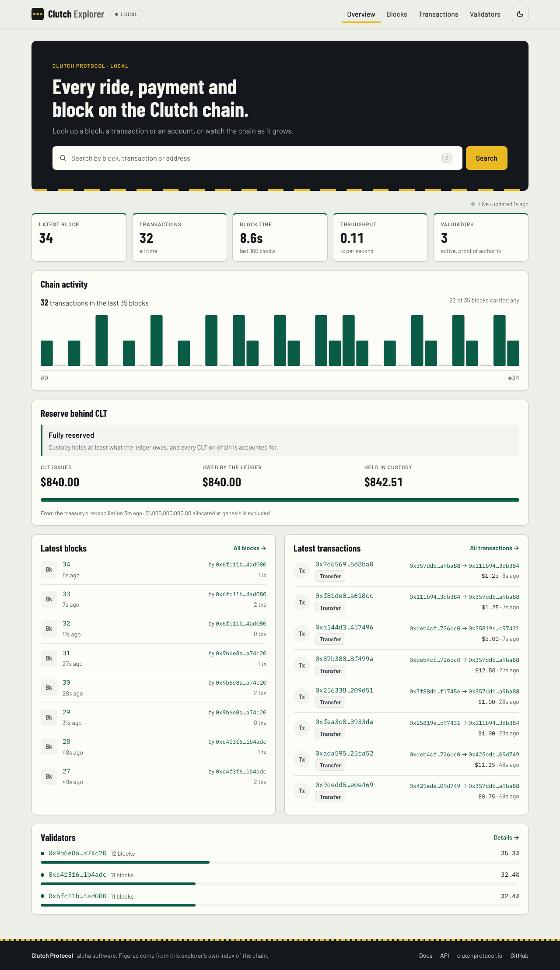Viewport: 560px width, 970px height.
Task: Click the Tx icon beside 0xf81de0…a618cc
Action: [x=302, y=602]
